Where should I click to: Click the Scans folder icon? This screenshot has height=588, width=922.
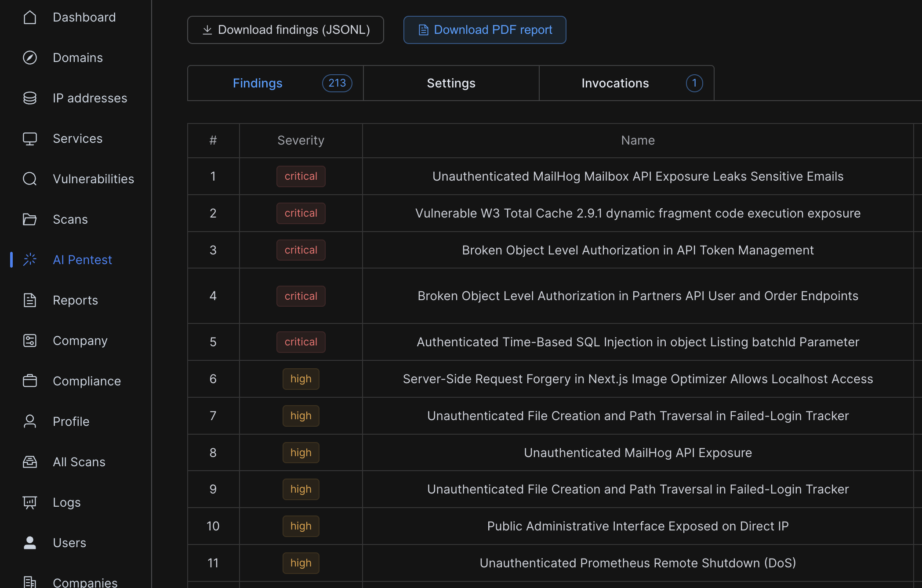tap(30, 219)
